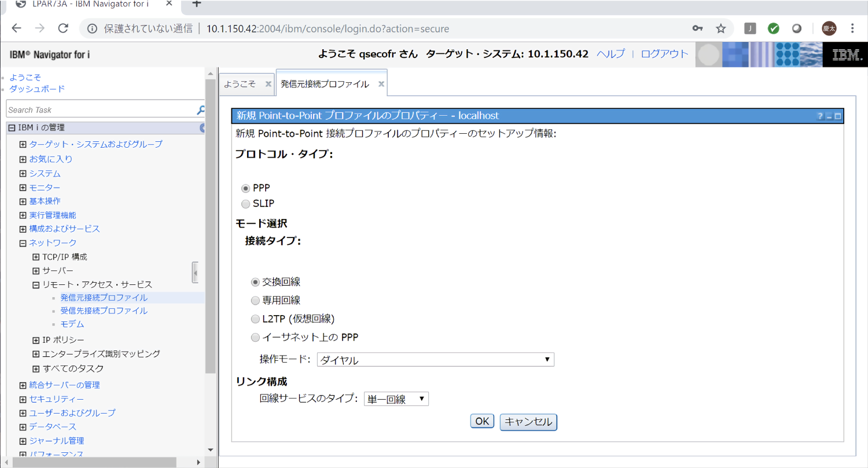The height and width of the screenshot is (468, 868).
Task: Collapse the ネットワーク tree node
Action: (x=23, y=243)
